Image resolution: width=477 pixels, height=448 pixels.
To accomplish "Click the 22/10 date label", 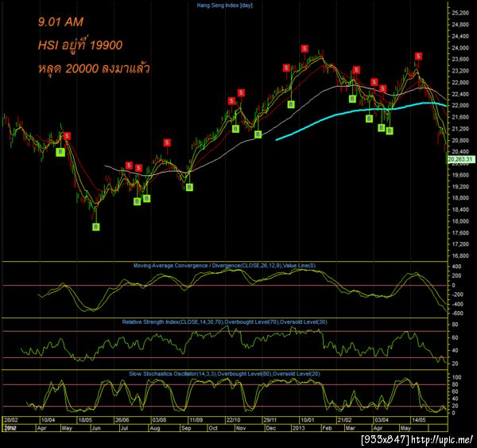I will [233, 420].
